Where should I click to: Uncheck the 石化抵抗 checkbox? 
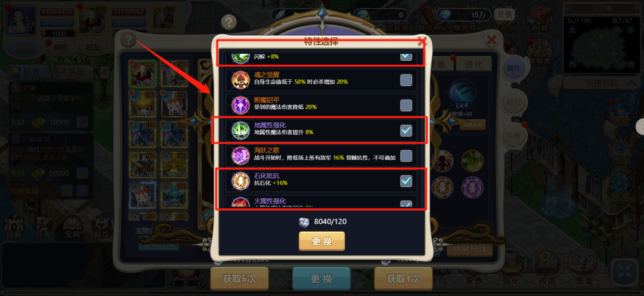pyautogui.click(x=406, y=181)
